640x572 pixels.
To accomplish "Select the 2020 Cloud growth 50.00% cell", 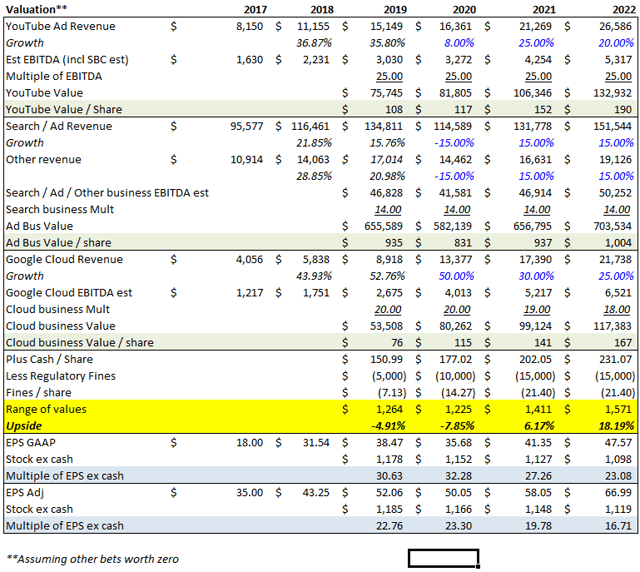I will pyautogui.click(x=456, y=276).
